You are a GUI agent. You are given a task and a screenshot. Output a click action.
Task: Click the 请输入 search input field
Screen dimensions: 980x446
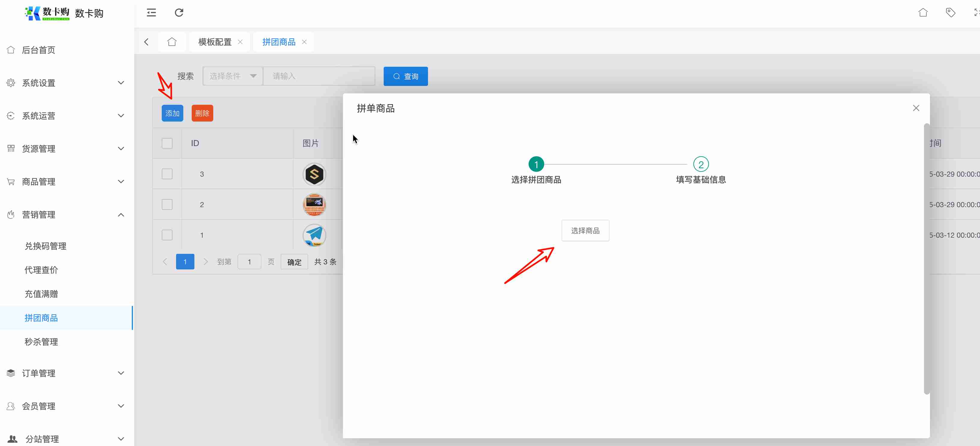(x=319, y=76)
